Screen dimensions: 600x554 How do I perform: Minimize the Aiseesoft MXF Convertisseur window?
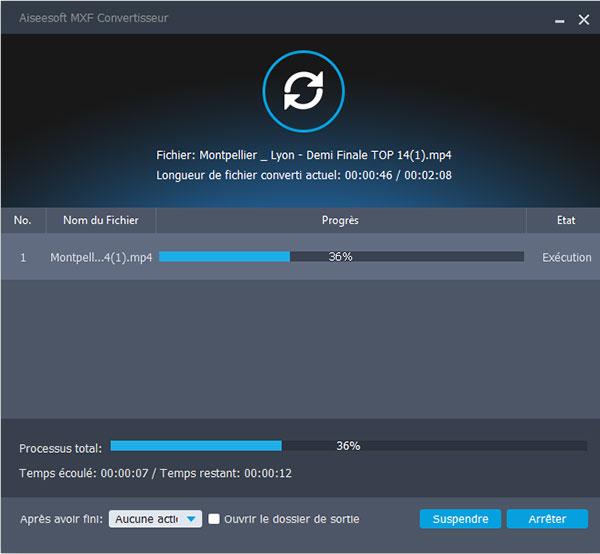click(x=558, y=18)
